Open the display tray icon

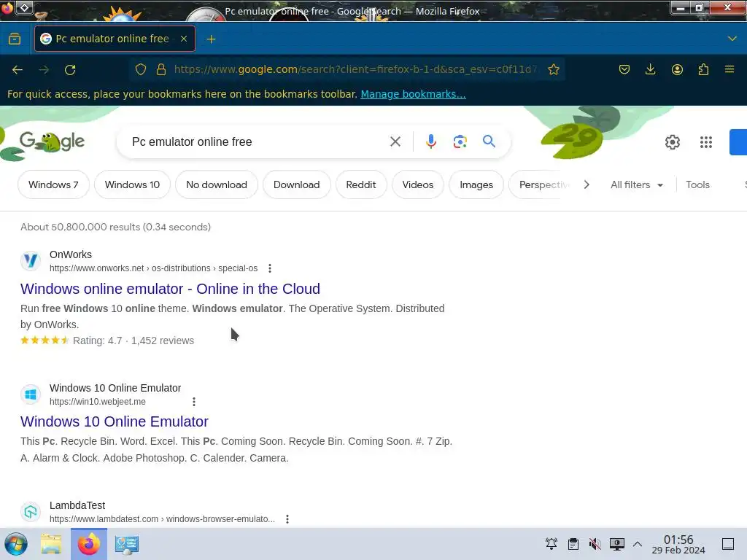click(616, 544)
